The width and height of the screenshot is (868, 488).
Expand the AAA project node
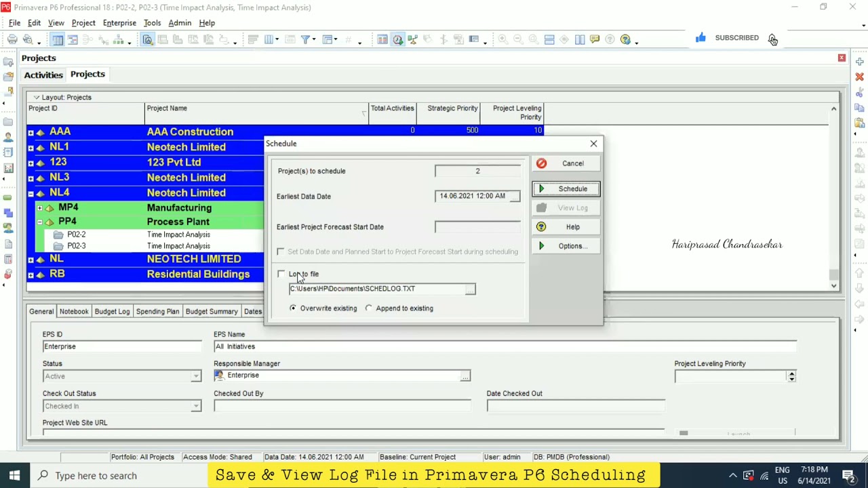(31, 132)
